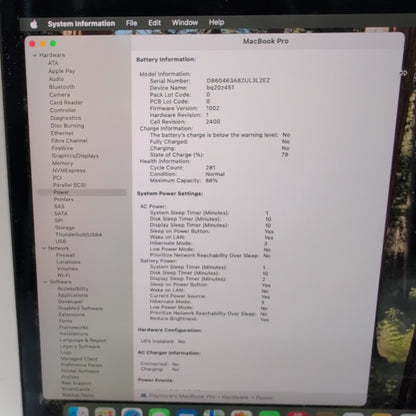Select Extensions under Software
The height and width of the screenshot is (416, 416).
click(72, 314)
